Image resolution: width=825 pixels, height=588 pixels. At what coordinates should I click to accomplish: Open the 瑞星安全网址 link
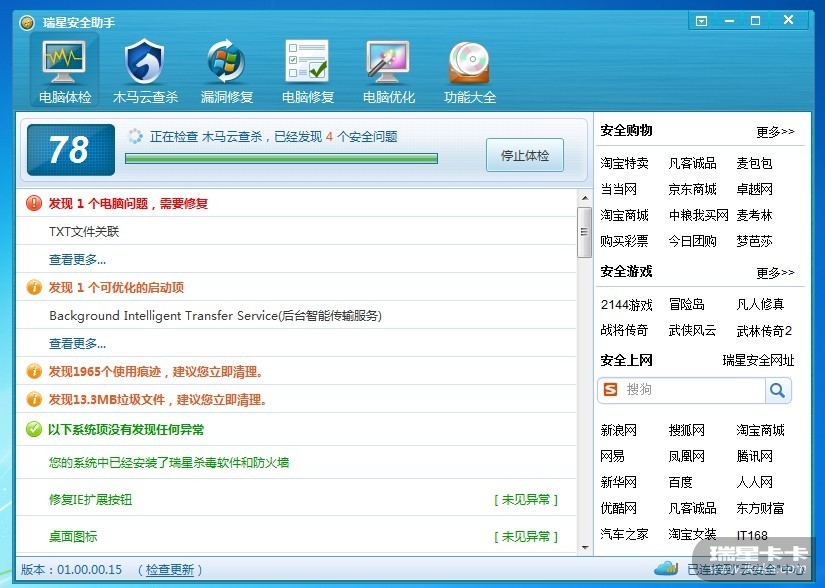pos(758,360)
